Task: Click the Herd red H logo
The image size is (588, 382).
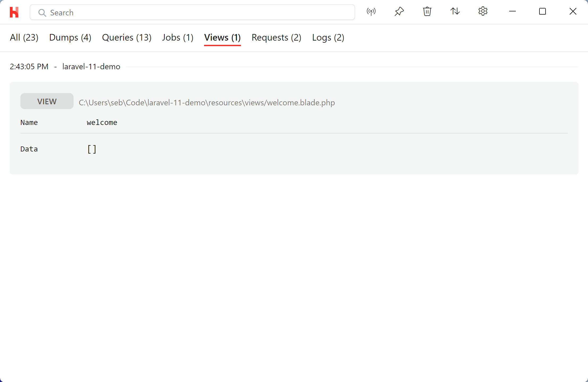Action: (x=14, y=12)
